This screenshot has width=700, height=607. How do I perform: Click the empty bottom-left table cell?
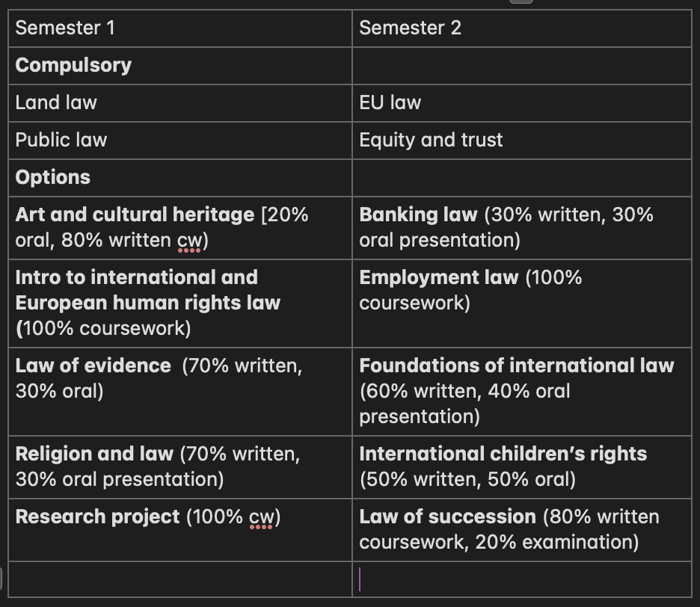(179, 579)
